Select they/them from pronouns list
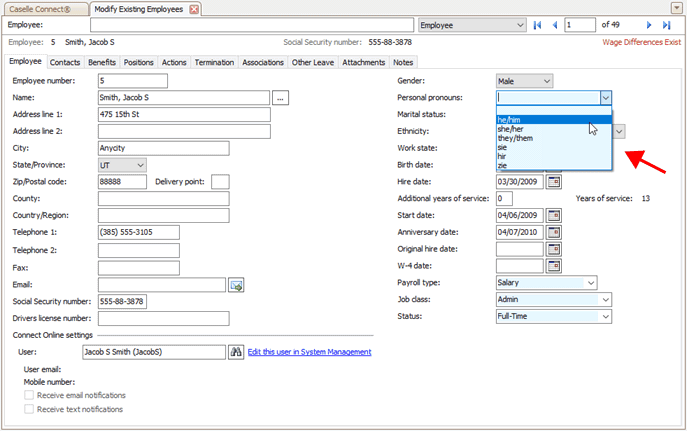The height and width of the screenshot is (431, 687). [515, 138]
